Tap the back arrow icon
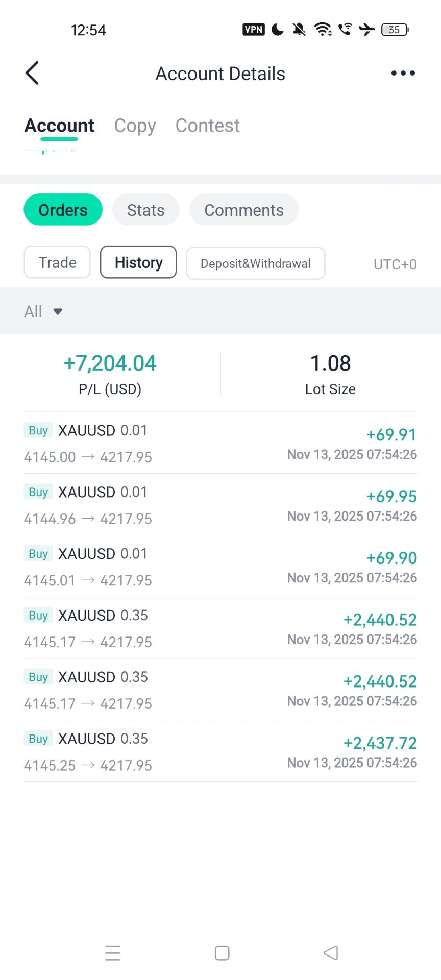 click(x=32, y=73)
